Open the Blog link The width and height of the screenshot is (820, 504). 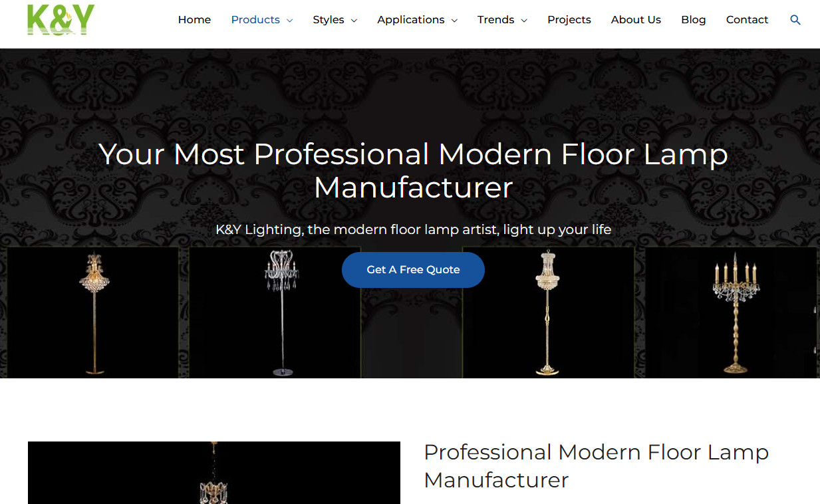(x=693, y=20)
